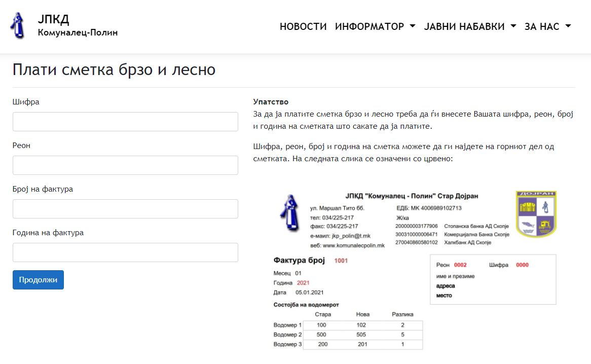Expand the ИНФОРМАТОР dropdown menu

[x=375, y=26]
